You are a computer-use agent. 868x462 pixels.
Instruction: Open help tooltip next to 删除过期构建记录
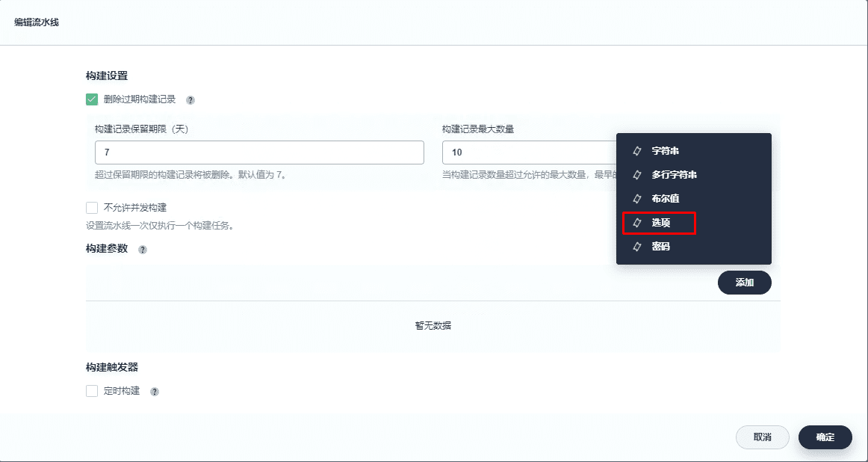(x=190, y=100)
